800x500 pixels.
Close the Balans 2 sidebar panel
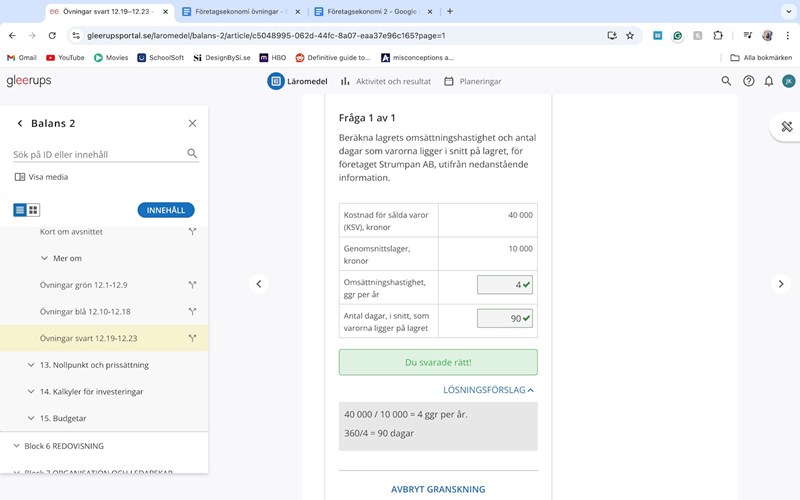point(193,123)
